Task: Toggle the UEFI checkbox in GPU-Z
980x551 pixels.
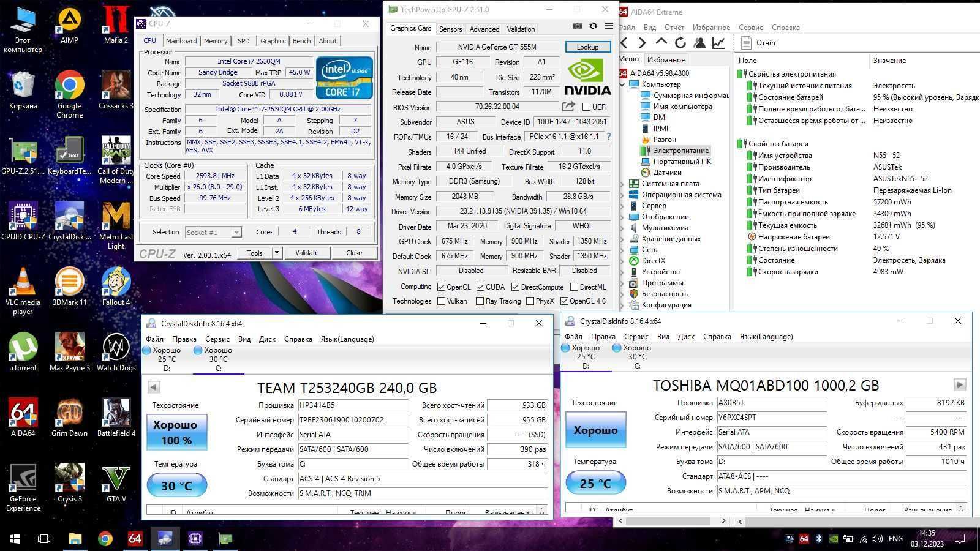Action: [x=586, y=107]
